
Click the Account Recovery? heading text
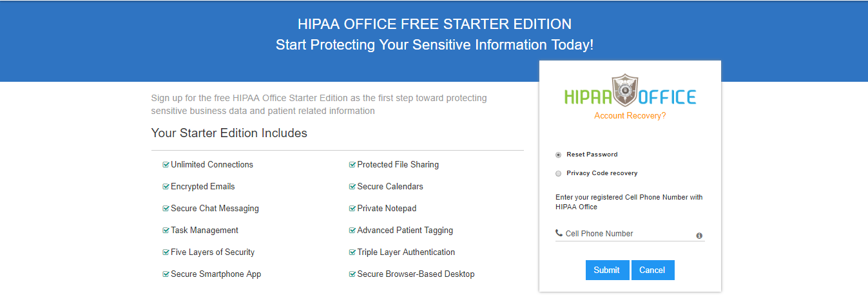tap(630, 116)
